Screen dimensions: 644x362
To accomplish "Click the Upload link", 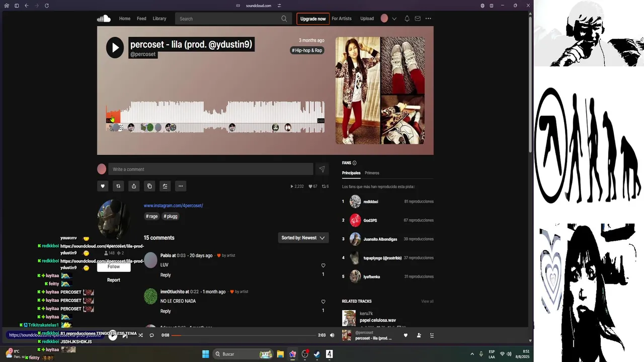I will click(x=367, y=19).
